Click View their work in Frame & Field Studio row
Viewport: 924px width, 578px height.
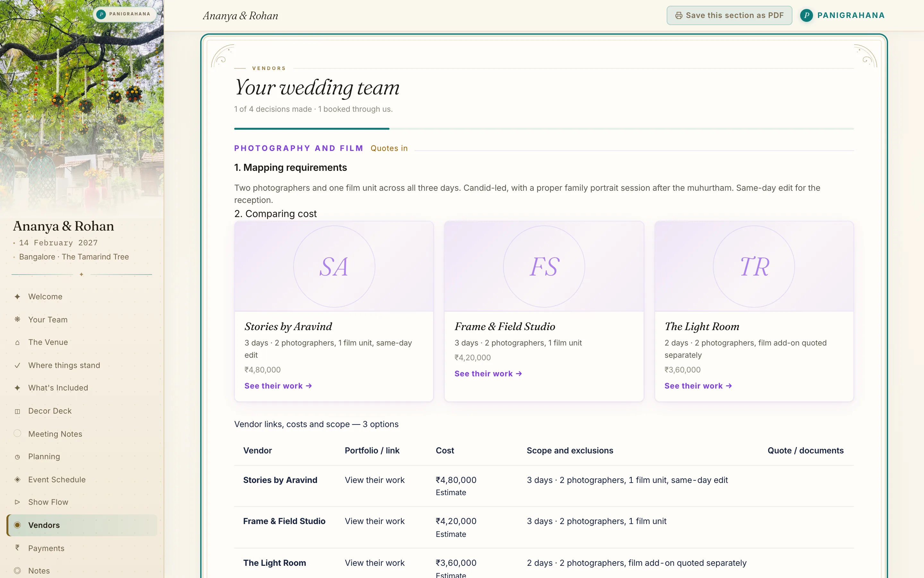374,521
